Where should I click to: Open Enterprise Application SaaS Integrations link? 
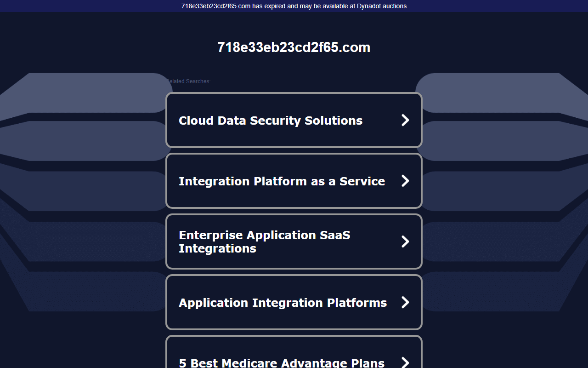pyautogui.click(x=294, y=241)
